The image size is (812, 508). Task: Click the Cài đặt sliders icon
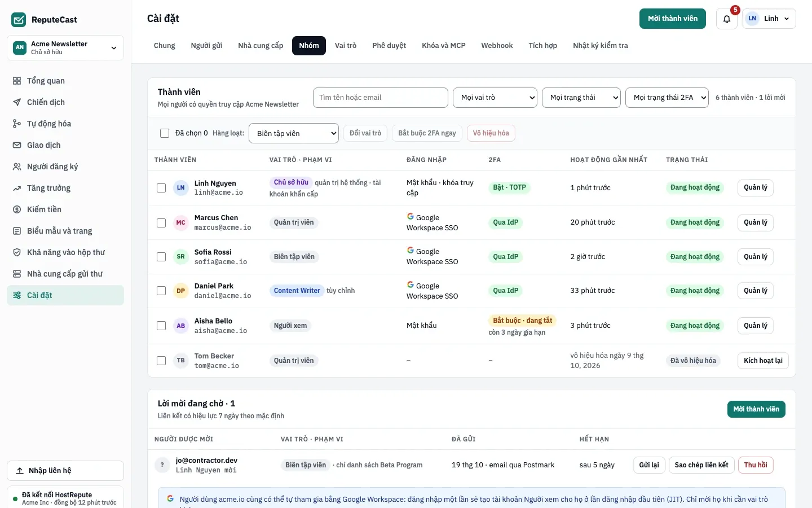coord(17,295)
